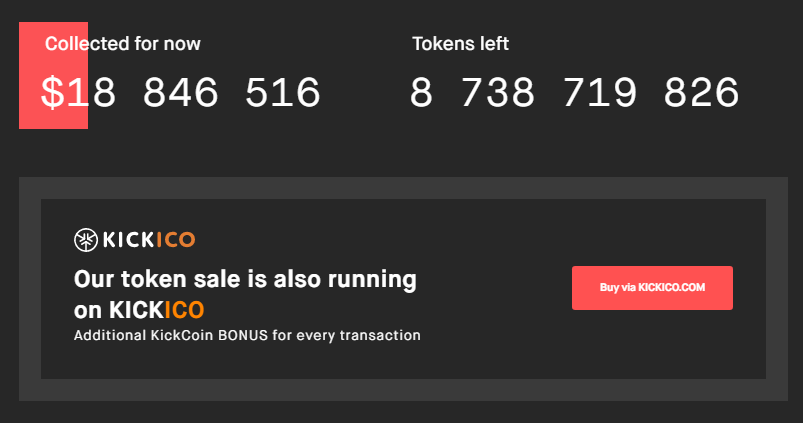Select the 738 group in the tokens left counter
The image size is (803, 423).
coord(498,92)
